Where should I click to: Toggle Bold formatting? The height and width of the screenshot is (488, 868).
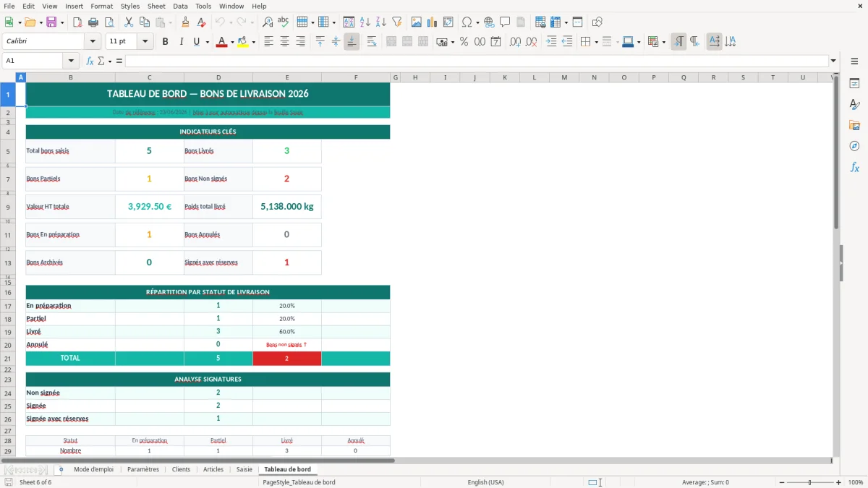[165, 42]
